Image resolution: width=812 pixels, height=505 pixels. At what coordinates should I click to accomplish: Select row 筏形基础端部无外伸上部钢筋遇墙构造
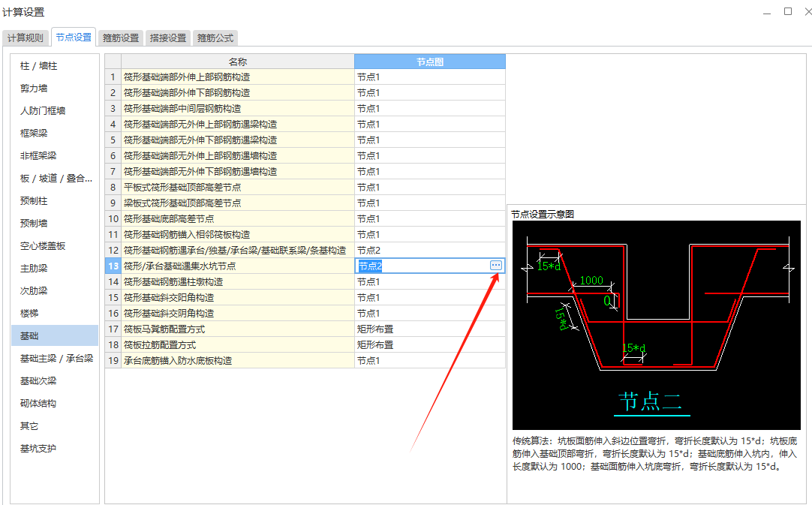[x=238, y=156]
